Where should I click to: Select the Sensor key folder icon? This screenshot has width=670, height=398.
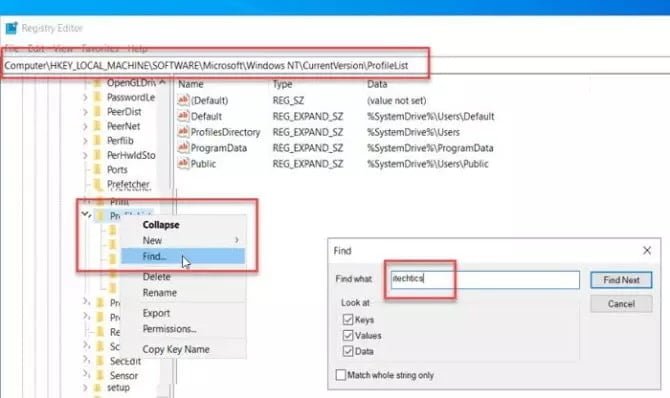[x=100, y=375]
